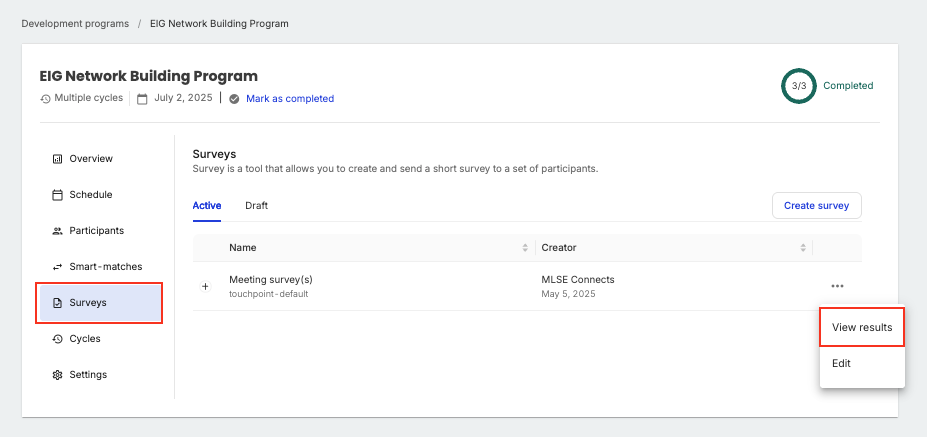The height and width of the screenshot is (437, 927).
Task: Click EIG Network Building Program breadcrumb
Action: (219, 24)
